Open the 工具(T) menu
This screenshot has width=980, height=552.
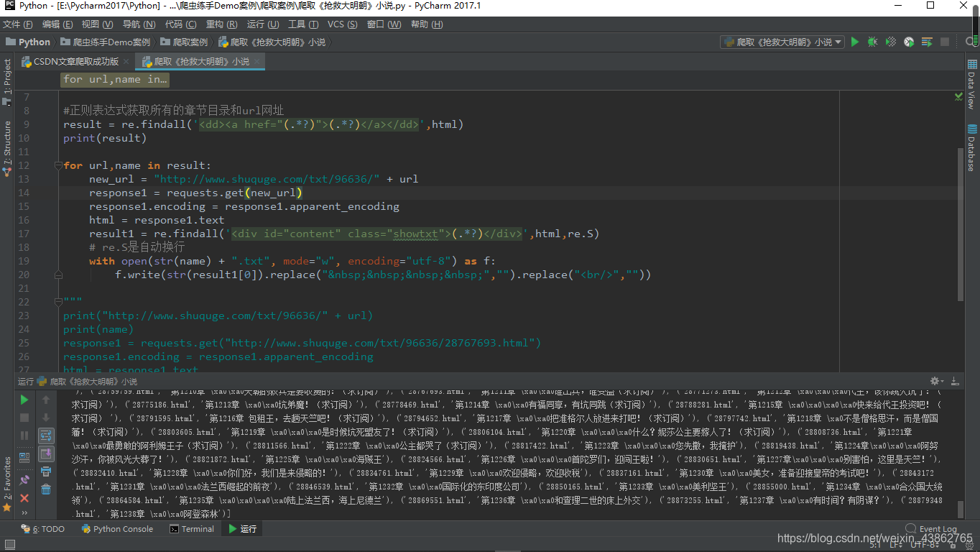302,24
